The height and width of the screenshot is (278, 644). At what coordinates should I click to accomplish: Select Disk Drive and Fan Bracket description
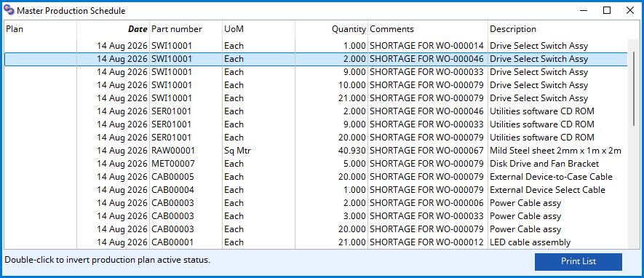544,164
